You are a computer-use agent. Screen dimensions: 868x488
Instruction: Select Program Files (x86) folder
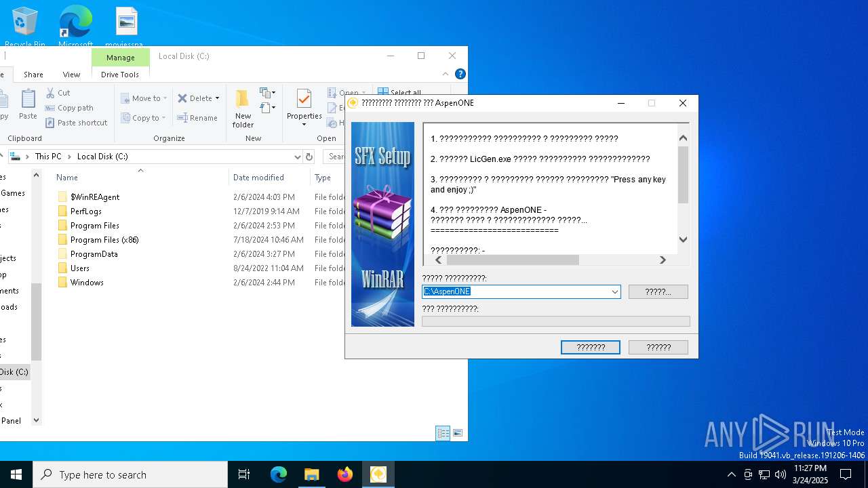(104, 240)
